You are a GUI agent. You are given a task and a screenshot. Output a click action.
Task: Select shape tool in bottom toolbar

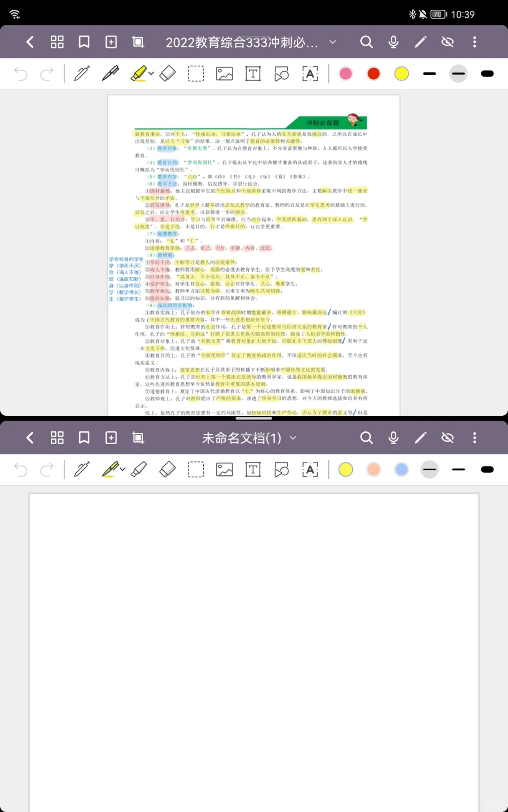pos(281,469)
